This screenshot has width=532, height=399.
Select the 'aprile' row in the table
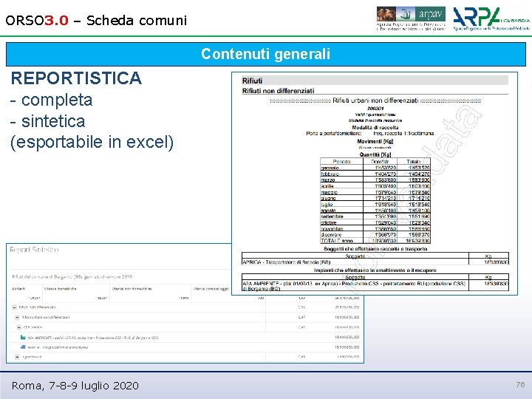pyautogui.click(x=375, y=186)
